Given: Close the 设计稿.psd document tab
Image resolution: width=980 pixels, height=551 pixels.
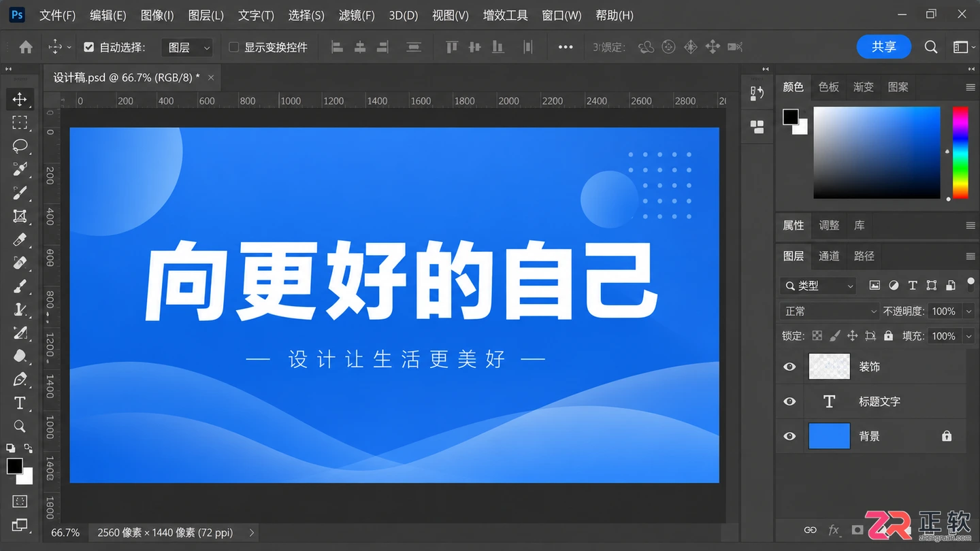Looking at the screenshot, I should pyautogui.click(x=211, y=78).
